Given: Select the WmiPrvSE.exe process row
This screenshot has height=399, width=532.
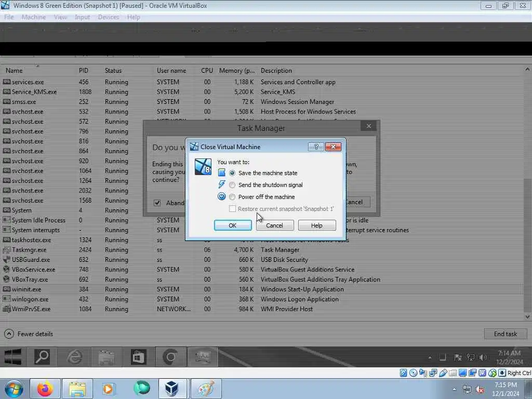Looking at the screenshot, I should (261, 309).
